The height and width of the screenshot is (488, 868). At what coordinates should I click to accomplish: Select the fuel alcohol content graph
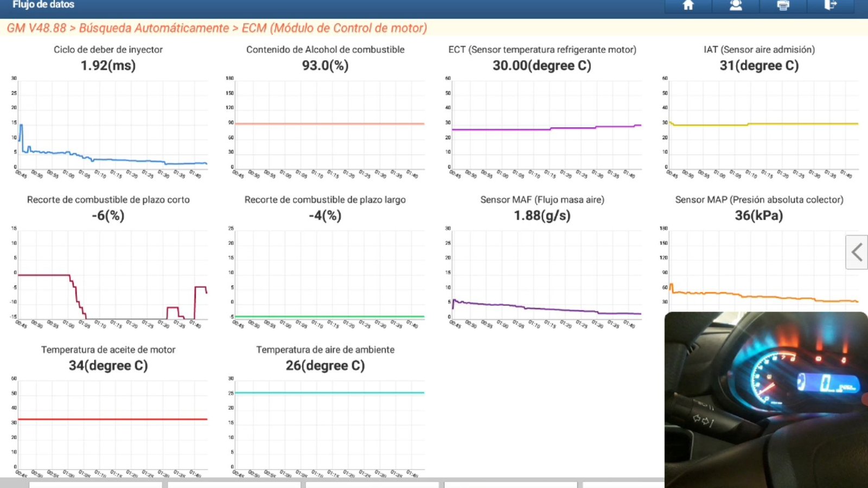pos(328,125)
